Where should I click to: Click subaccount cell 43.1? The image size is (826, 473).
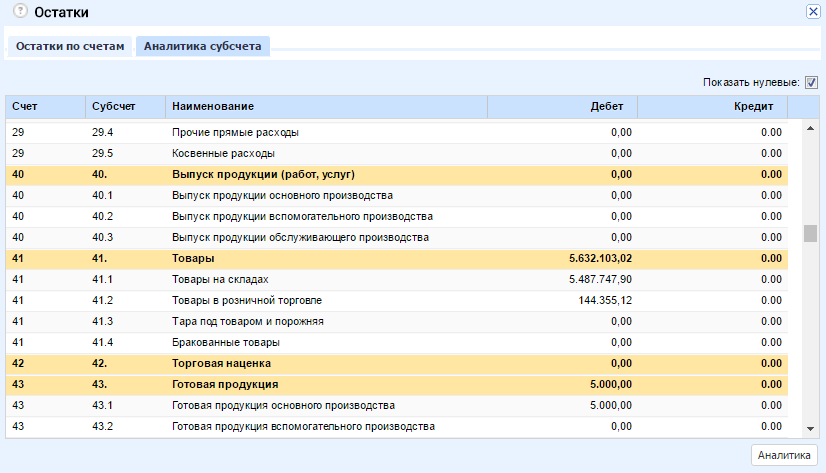103,406
